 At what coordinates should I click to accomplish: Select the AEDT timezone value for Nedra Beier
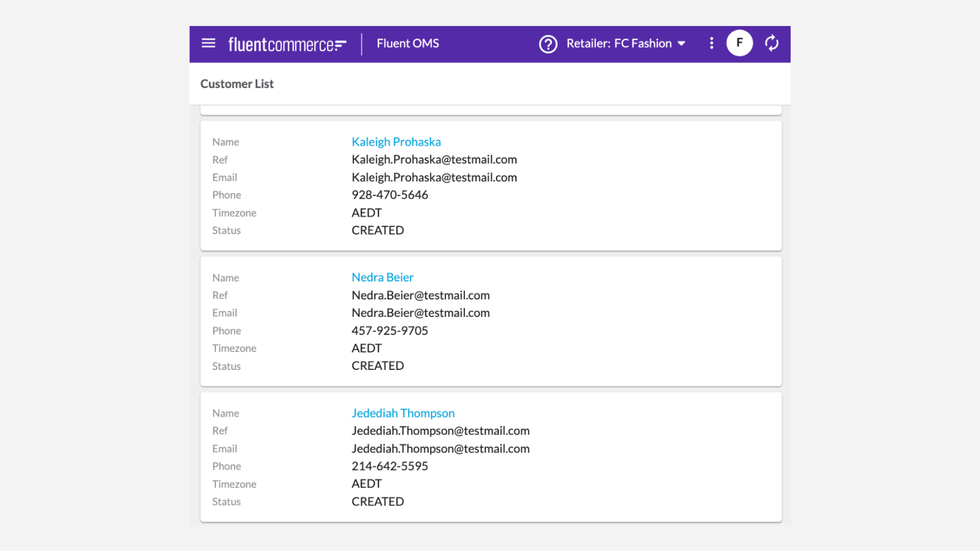(x=366, y=348)
